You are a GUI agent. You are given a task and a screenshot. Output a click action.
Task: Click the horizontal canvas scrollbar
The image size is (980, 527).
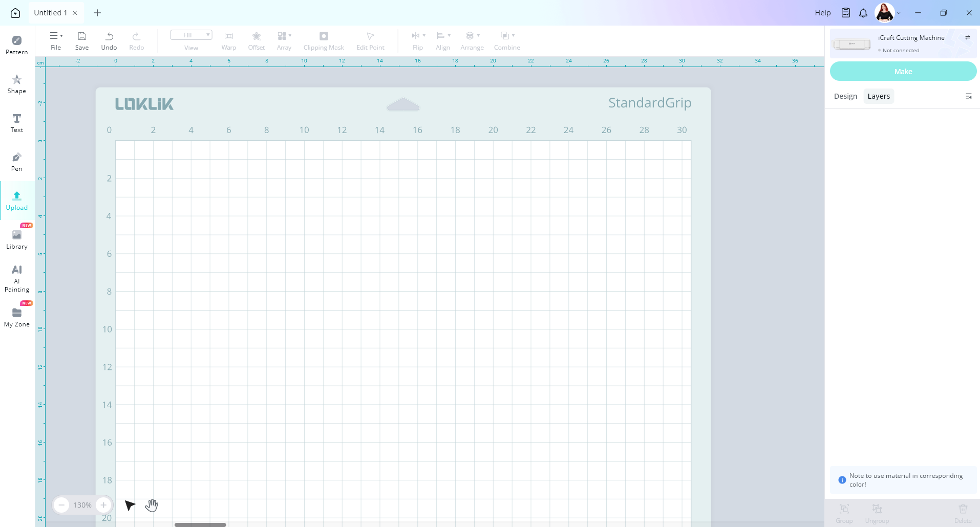tap(200, 524)
